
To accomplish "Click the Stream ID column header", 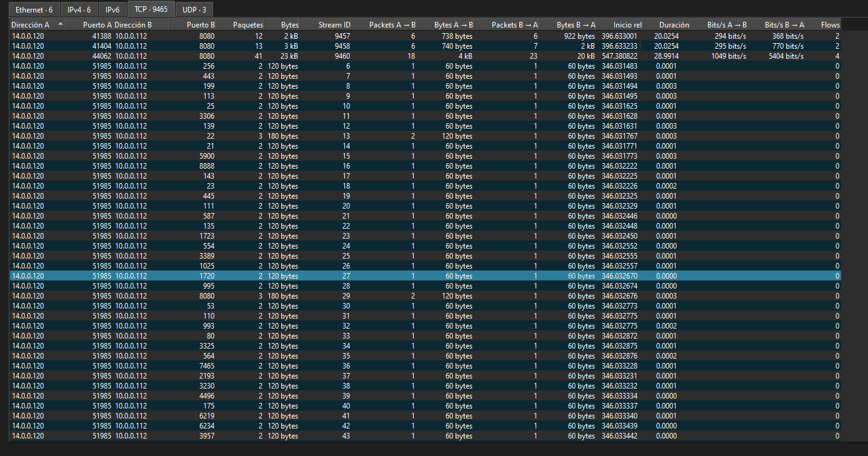I will pyautogui.click(x=334, y=25).
